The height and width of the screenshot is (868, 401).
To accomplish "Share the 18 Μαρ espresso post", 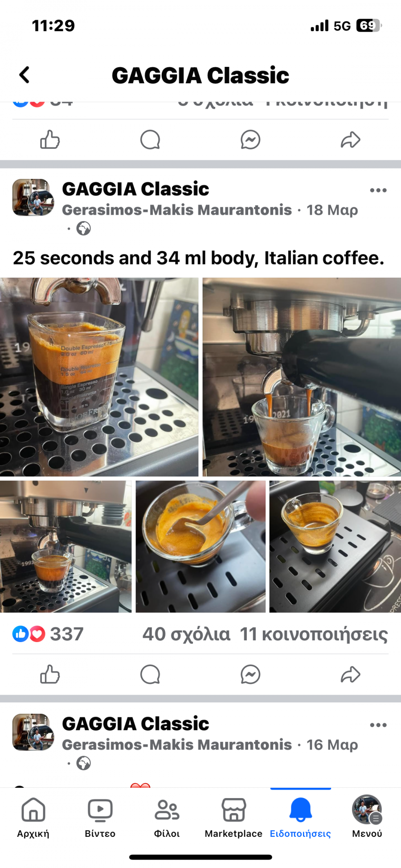I will tap(351, 674).
